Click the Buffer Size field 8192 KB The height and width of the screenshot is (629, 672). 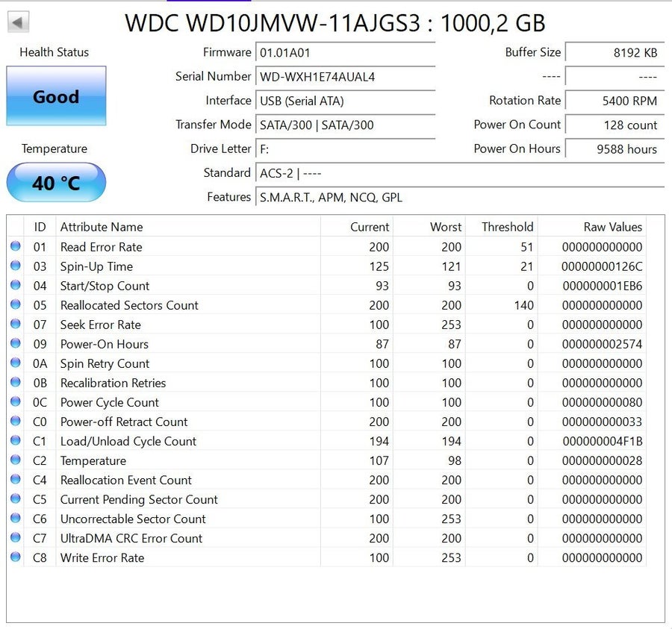click(x=615, y=53)
